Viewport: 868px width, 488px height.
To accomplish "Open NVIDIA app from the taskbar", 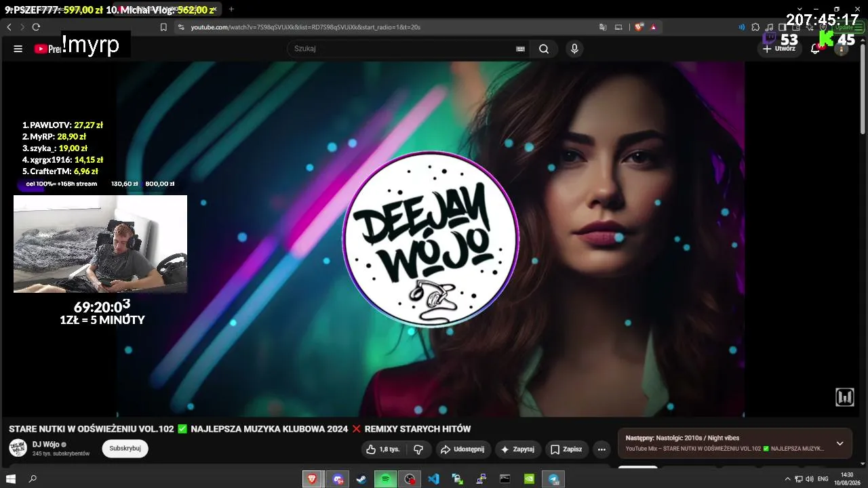I will coord(529,479).
